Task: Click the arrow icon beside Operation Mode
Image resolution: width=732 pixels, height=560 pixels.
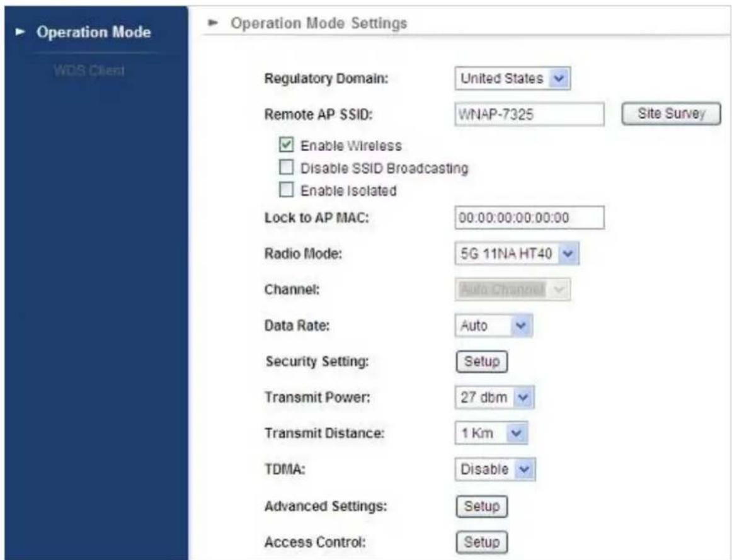Action: (x=20, y=31)
